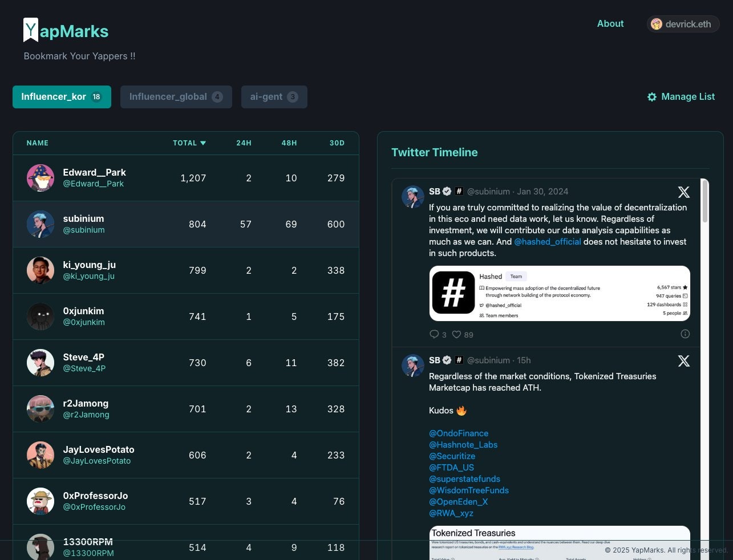Select the subinium name in the list
733x560 pixels.
click(84, 218)
